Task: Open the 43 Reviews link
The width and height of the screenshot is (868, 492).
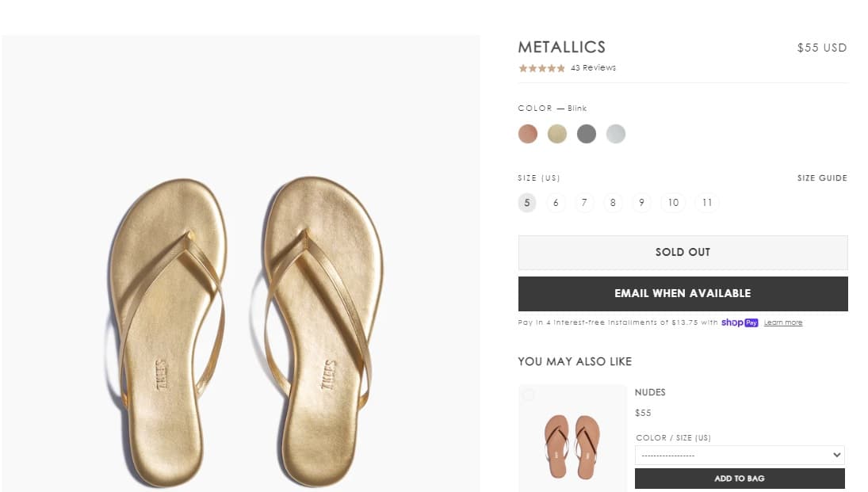Action: 594,67
